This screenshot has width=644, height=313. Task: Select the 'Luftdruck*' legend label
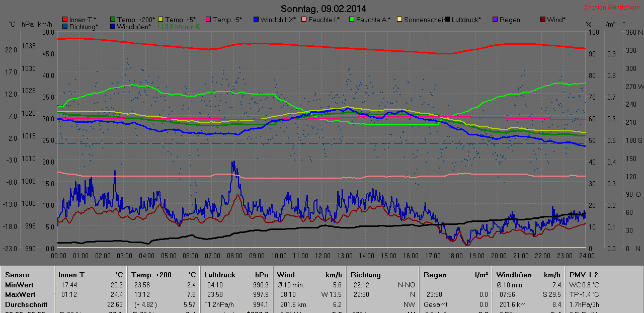(x=466, y=20)
